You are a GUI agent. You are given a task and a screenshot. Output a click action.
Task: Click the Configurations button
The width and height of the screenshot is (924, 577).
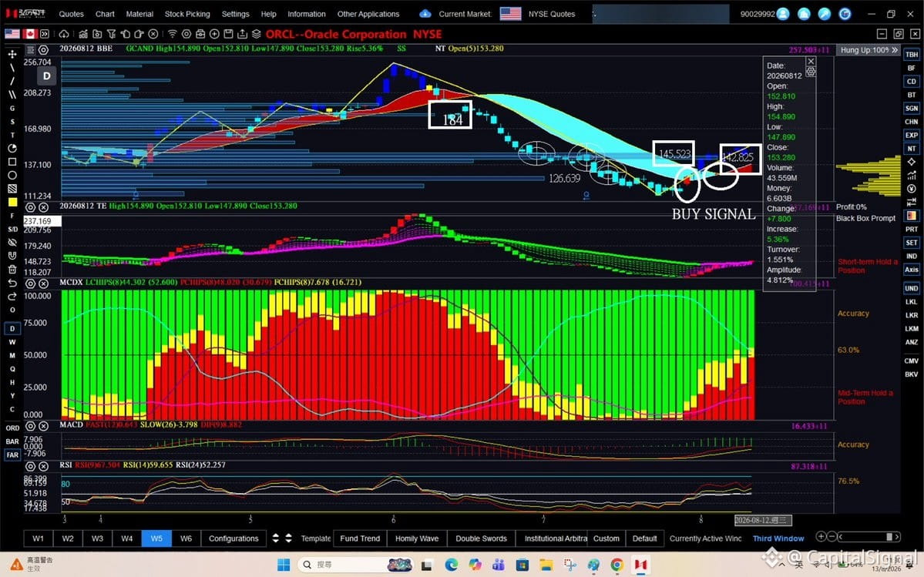click(234, 538)
